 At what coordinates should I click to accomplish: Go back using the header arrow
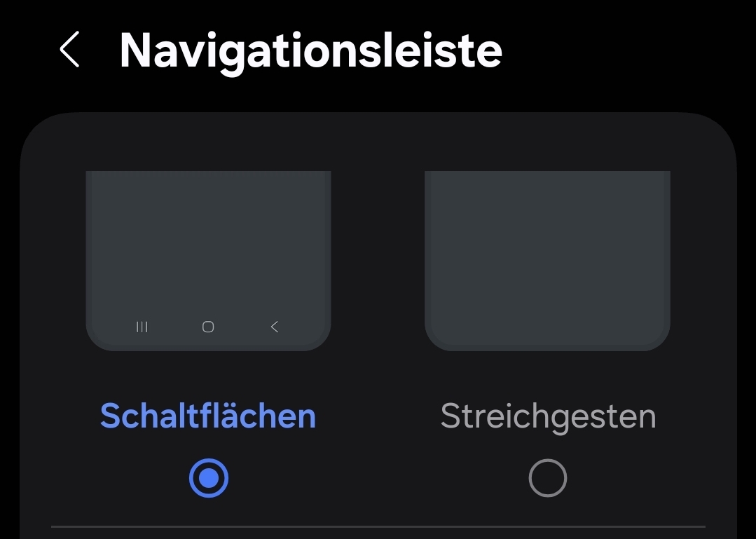69,49
